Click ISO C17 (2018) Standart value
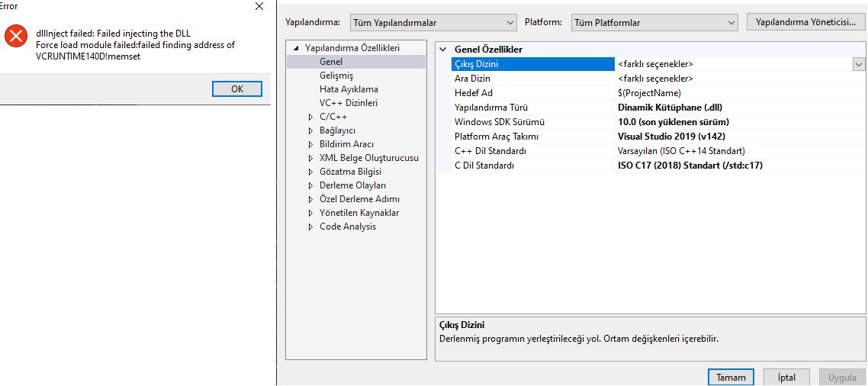This screenshot has width=868, height=386. (x=690, y=165)
